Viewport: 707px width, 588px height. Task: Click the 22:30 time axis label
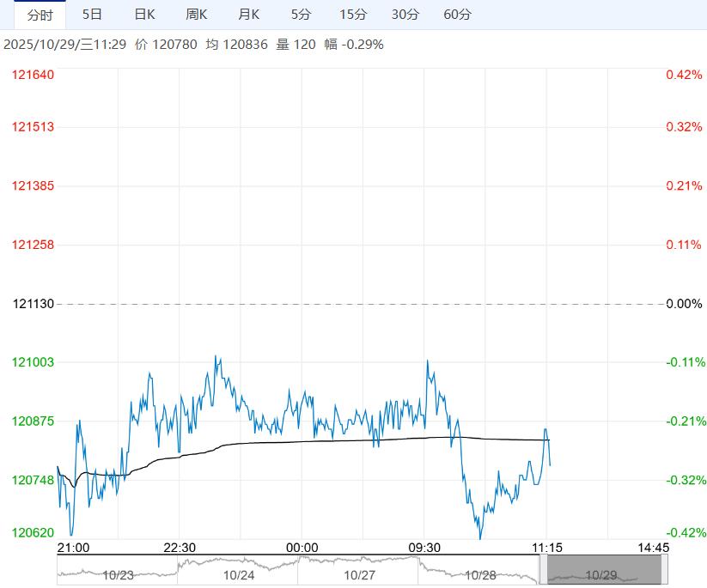pos(180,548)
